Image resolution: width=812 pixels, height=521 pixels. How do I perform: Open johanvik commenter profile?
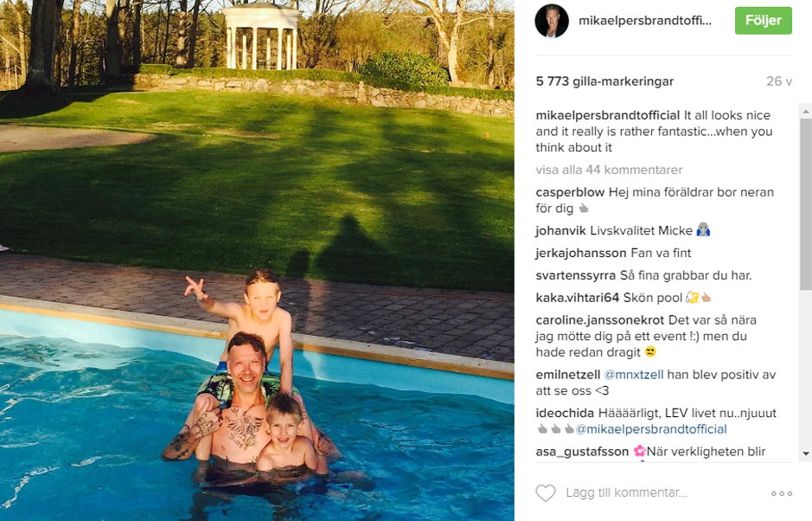[560, 231]
